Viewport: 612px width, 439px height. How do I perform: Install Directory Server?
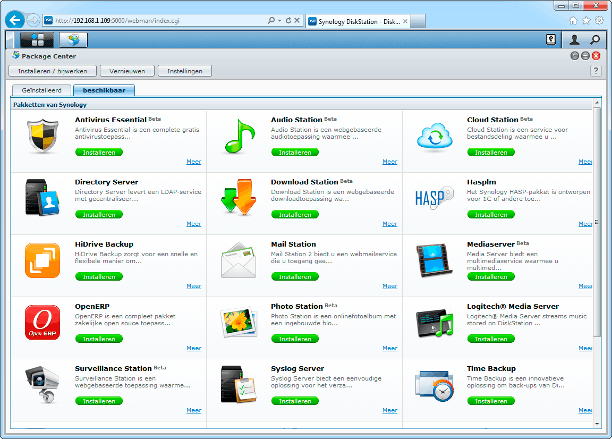pos(99,214)
